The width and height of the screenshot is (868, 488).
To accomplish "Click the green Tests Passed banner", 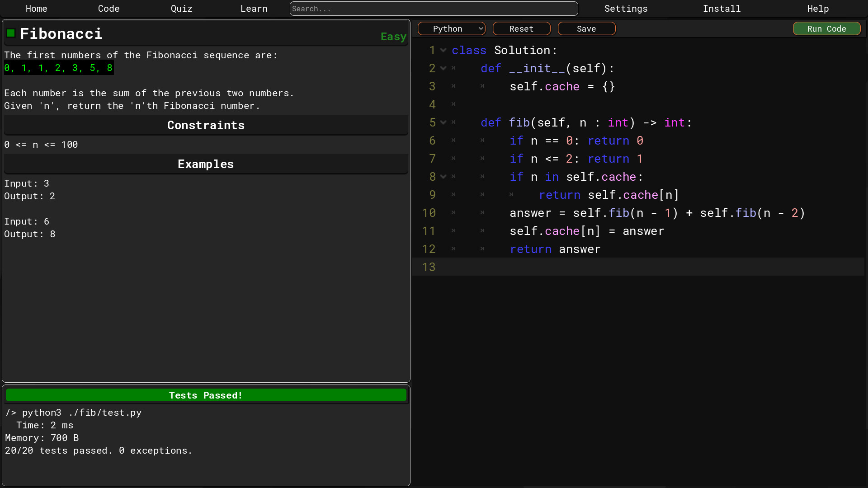I will 206,395.
